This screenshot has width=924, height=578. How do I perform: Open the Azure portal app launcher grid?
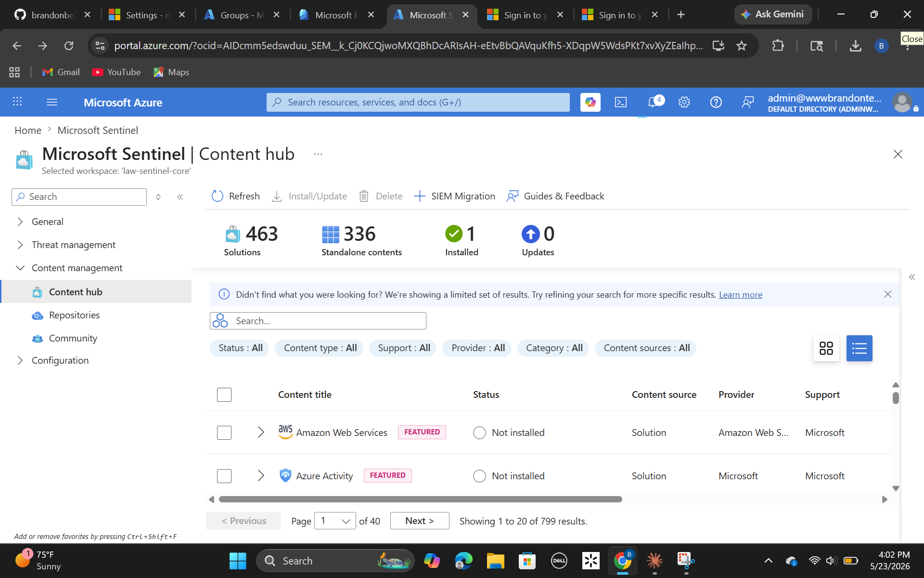[x=17, y=102]
